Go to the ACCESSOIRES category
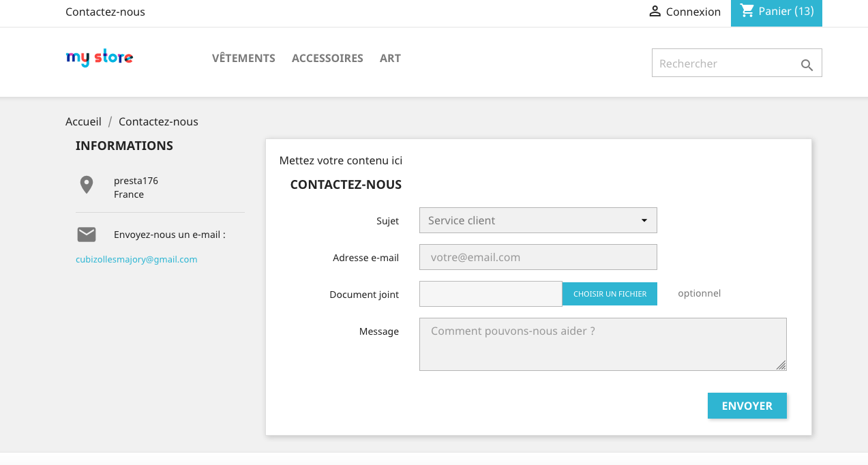This screenshot has width=868, height=465. [x=327, y=59]
